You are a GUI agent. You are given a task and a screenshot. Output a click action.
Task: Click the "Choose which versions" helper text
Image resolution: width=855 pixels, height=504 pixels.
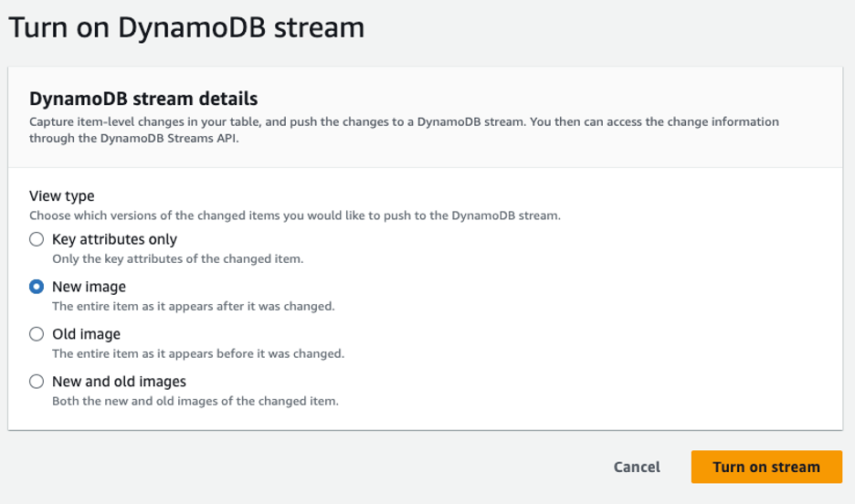click(x=294, y=215)
